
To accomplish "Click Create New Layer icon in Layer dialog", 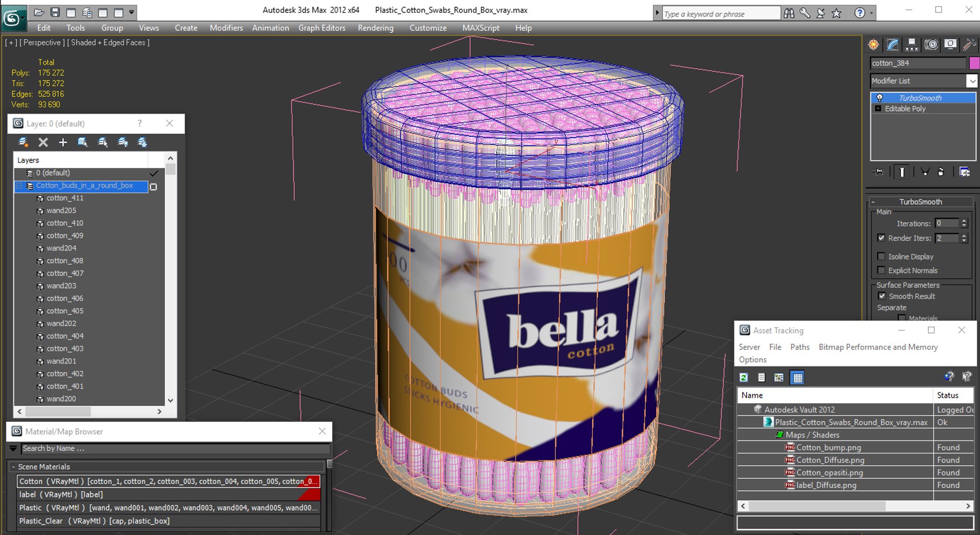I will click(x=23, y=142).
